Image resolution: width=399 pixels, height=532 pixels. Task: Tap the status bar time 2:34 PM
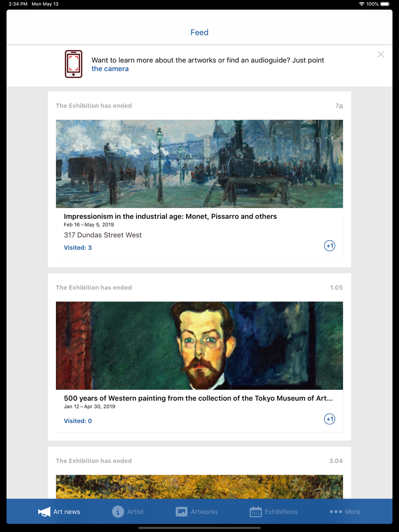18,4
